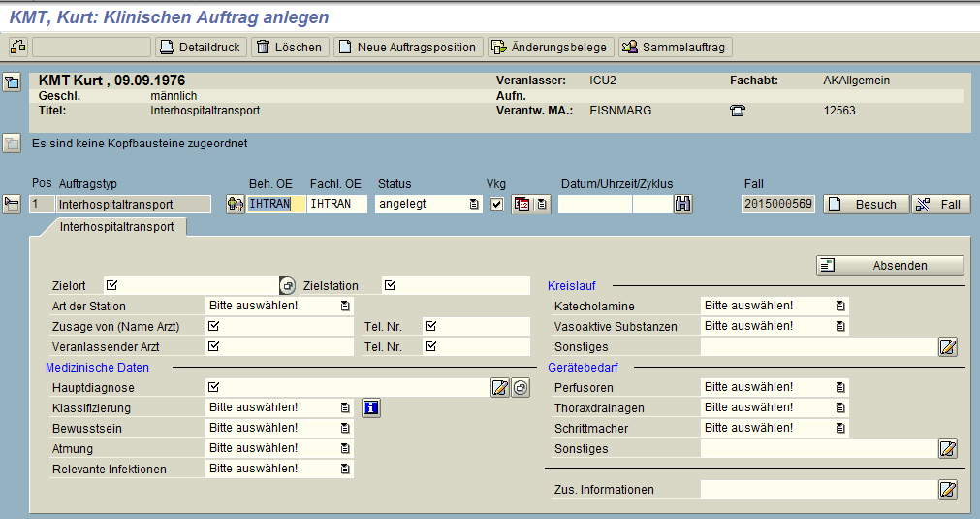
Task: Open the calendar icon next to Vkg
Action: click(522, 205)
